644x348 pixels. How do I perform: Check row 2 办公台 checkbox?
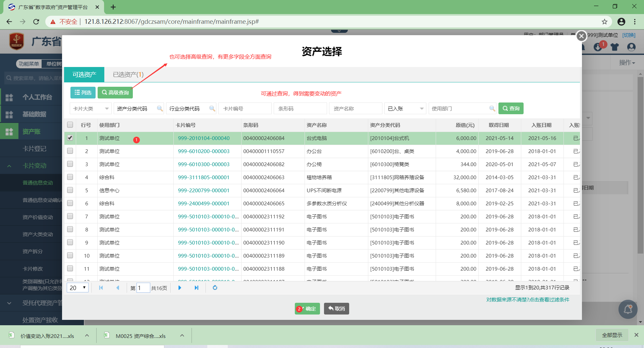click(x=70, y=151)
